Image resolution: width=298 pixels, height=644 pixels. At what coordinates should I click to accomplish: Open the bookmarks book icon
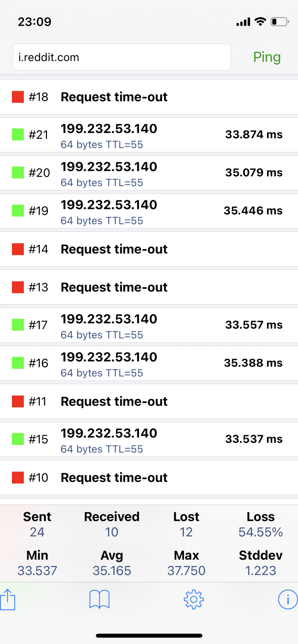click(99, 599)
